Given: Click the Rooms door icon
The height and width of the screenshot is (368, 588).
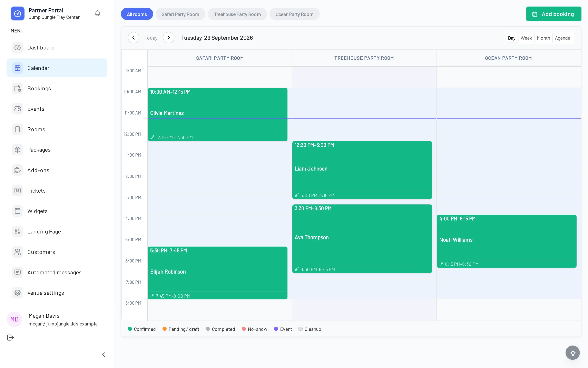Looking at the screenshot, I should [18, 129].
